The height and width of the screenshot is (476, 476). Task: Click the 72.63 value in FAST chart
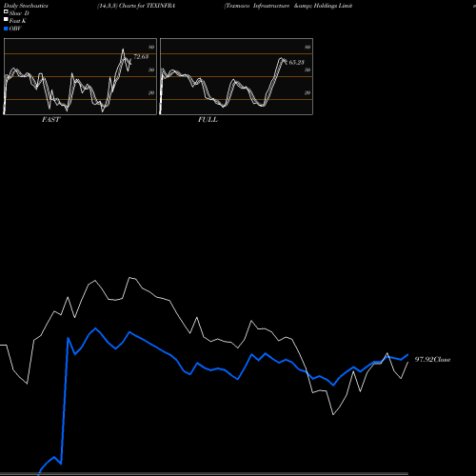(141, 57)
